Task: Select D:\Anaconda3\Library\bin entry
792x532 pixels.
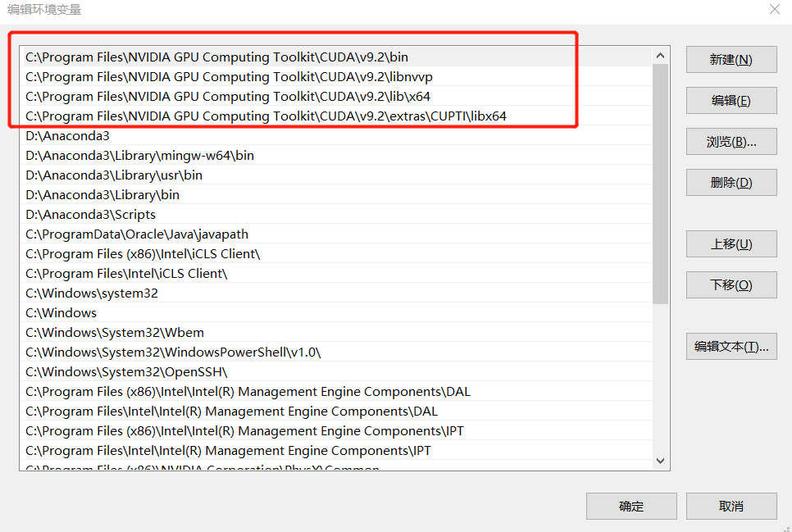Action: [336, 195]
